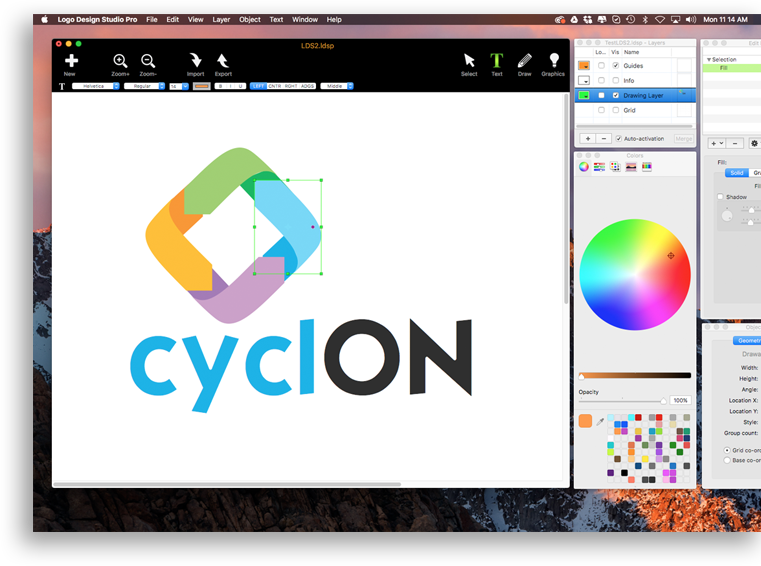Image resolution: width=761 pixels, height=566 pixels.
Task: Add a layer with the plus button
Action: click(588, 139)
